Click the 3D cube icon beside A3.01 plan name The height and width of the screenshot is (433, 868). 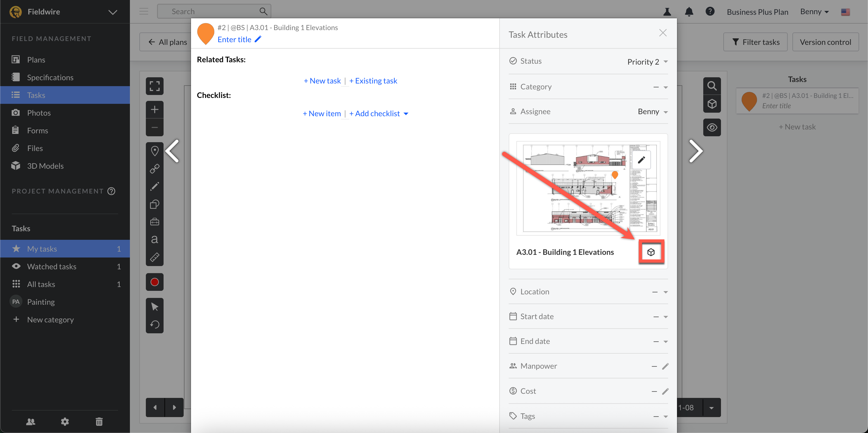click(651, 252)
